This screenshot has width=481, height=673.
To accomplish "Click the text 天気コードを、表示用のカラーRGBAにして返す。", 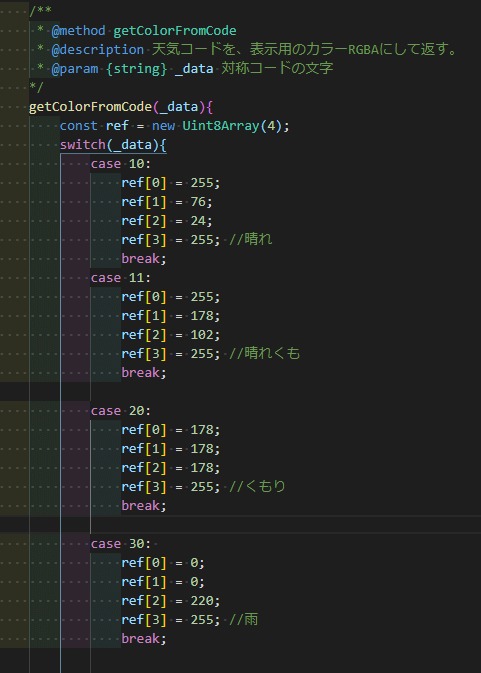I will coord(305,49).
